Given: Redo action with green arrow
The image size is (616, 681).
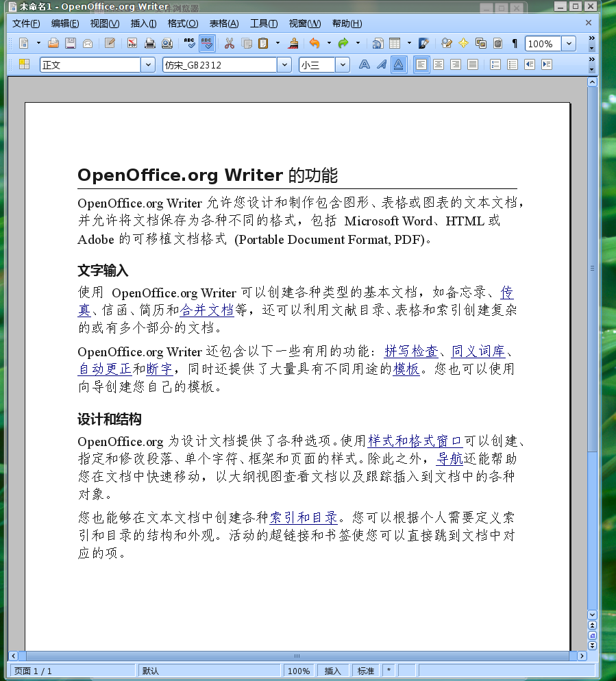Looking at the screenshot, I should [x=343, y=43].
